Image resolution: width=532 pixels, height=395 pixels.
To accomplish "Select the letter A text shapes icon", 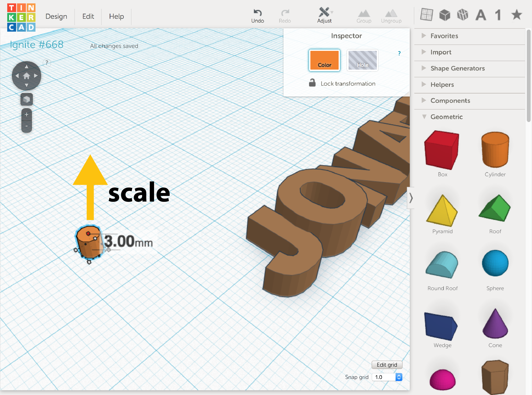I will pos(481,15).
